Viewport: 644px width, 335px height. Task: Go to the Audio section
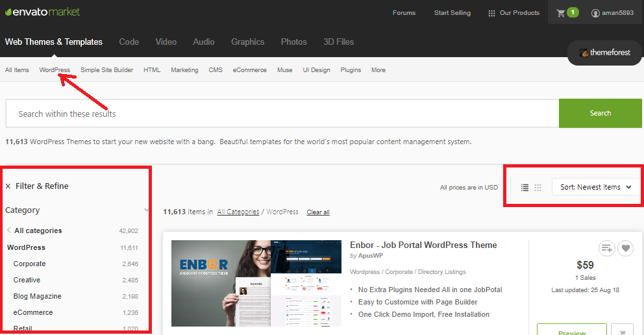pyautogui.click(x=204, y=42)
